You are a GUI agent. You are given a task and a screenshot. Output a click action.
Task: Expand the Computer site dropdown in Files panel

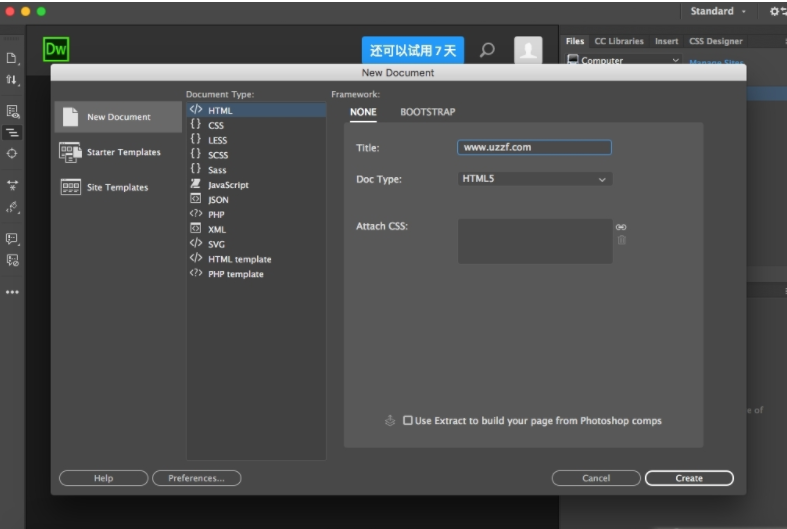pyautogui.click(x=675, y=60)
